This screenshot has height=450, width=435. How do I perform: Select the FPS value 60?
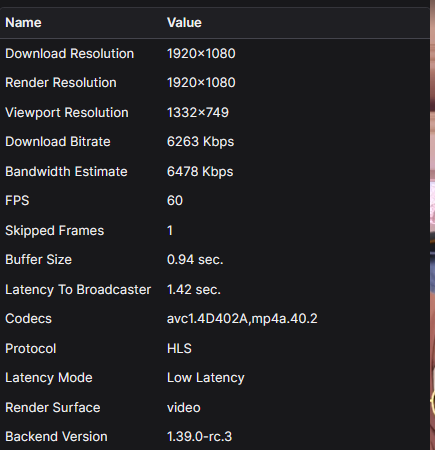[175, 201]
